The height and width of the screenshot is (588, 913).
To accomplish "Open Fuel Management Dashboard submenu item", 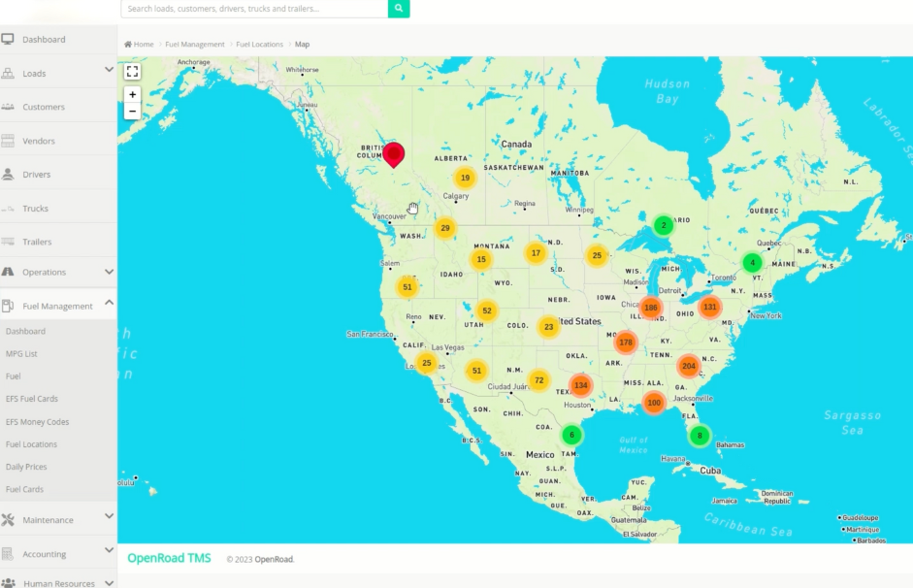I will click(25, 331).
